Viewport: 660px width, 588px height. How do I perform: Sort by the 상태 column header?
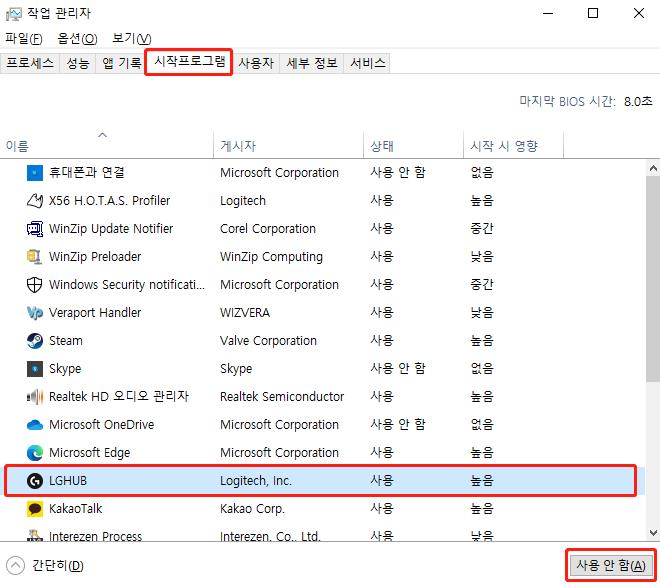point(413,146)
